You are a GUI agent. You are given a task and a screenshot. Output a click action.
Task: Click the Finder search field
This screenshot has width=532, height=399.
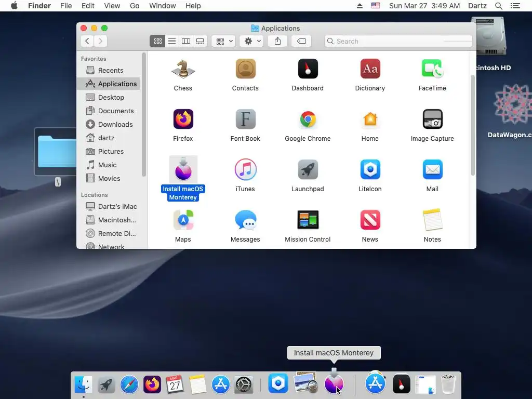tap(398, 41)
